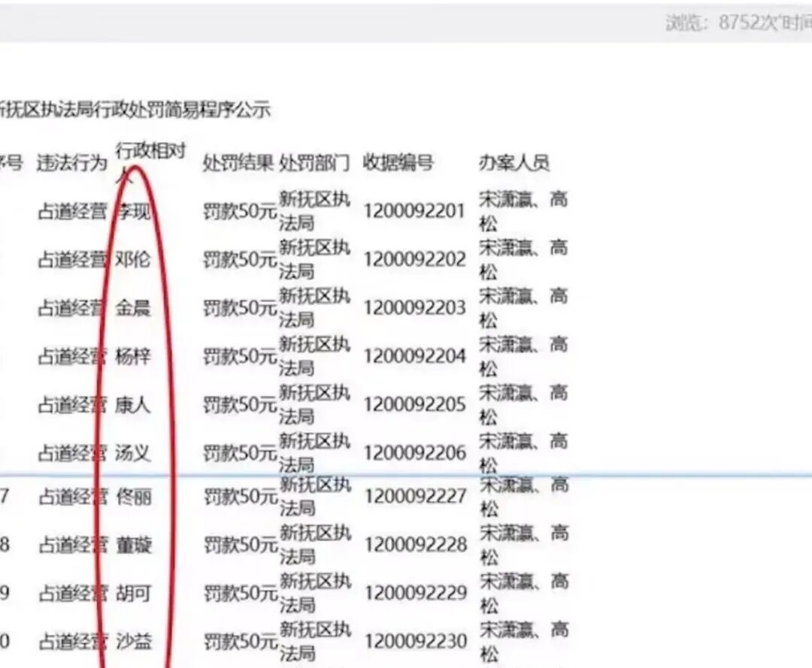The height and width of the screenshot is (668, 812).
Task: Select receipt number 1200092201
Action: pyautogui.click(x=415, y=212)
